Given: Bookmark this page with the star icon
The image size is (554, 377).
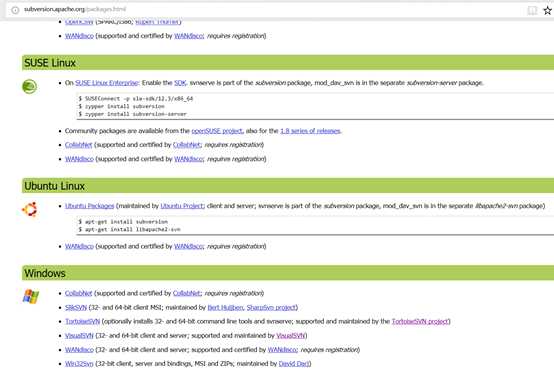Looking at the screenshot, I should click(547, 11).
